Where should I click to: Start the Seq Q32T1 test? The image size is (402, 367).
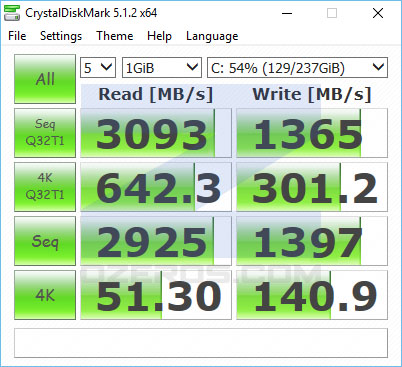[x=45, y=133]
